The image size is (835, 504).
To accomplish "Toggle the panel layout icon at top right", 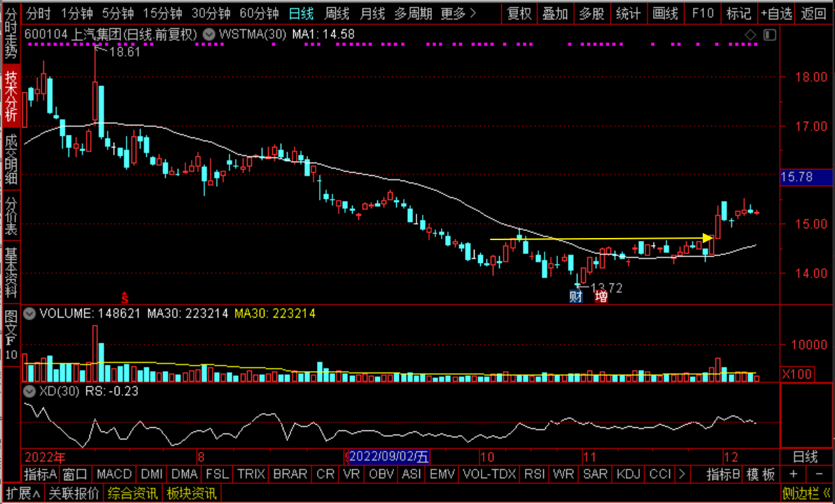I will click(x=769, y=35).
